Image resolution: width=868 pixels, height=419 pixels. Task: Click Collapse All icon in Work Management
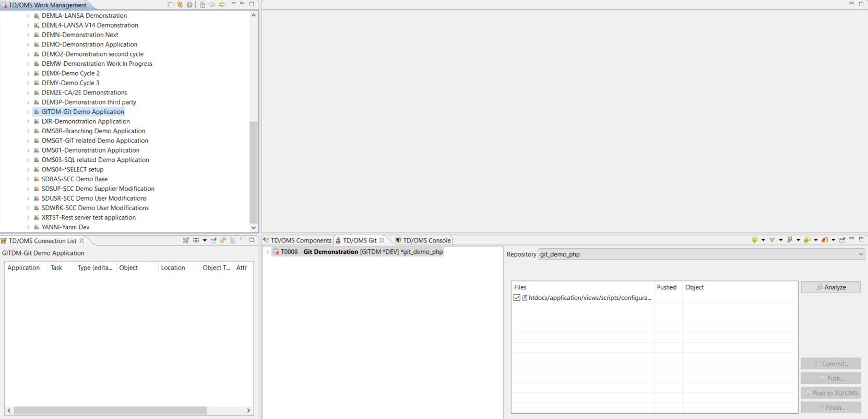[171, 5]
